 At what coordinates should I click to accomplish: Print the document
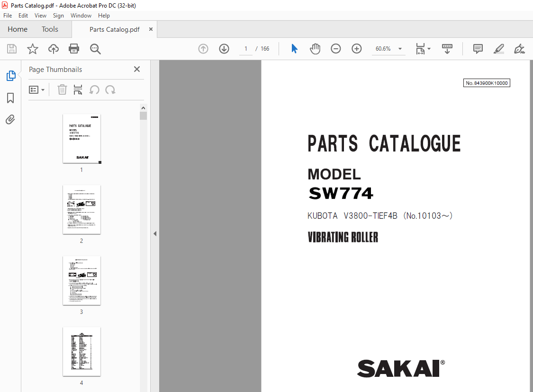tap(74, 49)
